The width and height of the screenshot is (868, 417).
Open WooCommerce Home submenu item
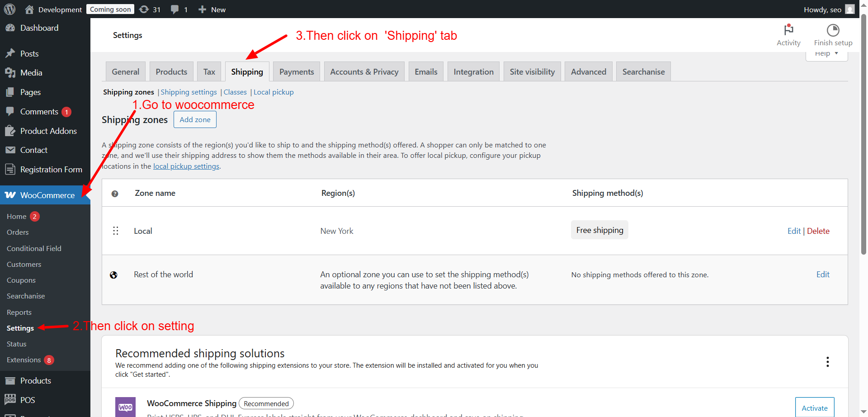click(x=17, y=216)
